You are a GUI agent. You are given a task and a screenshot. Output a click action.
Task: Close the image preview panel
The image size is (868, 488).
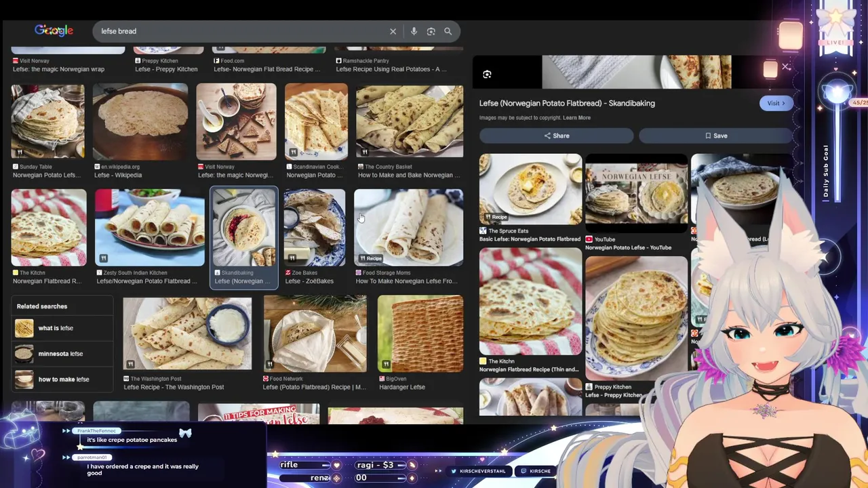click(x=786, y=66)
